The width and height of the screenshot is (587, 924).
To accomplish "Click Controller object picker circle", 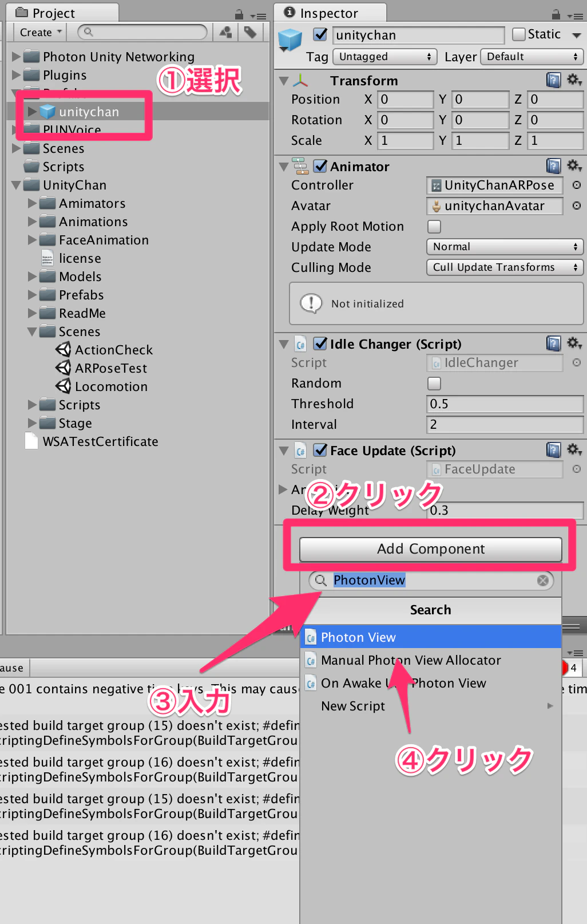I will coord(577,185).
